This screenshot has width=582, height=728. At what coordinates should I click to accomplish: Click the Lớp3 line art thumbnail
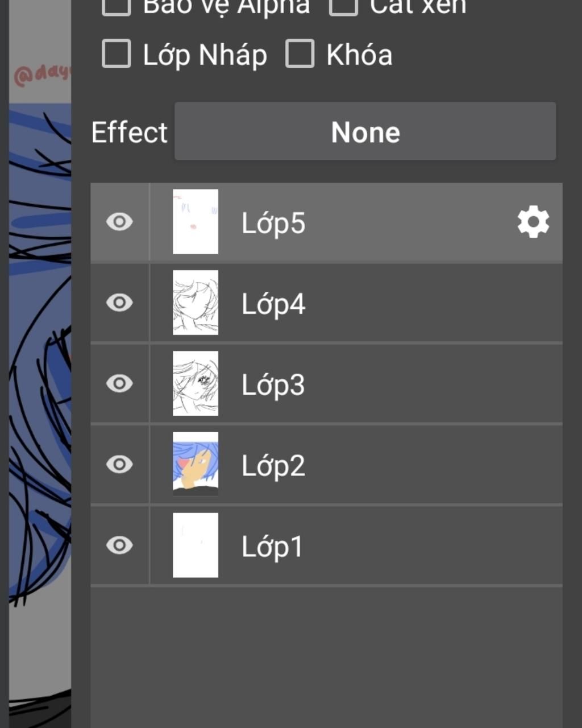[x=196, y=383]
